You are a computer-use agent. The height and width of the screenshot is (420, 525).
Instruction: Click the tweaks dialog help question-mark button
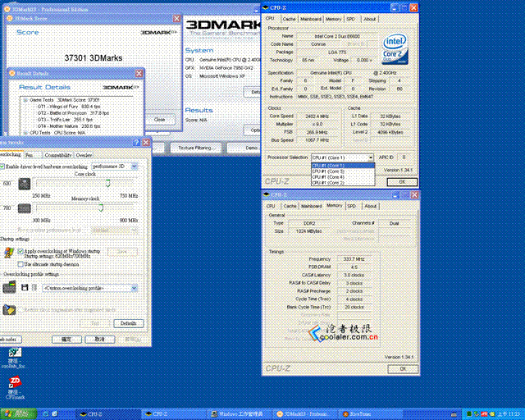(136, 143)
